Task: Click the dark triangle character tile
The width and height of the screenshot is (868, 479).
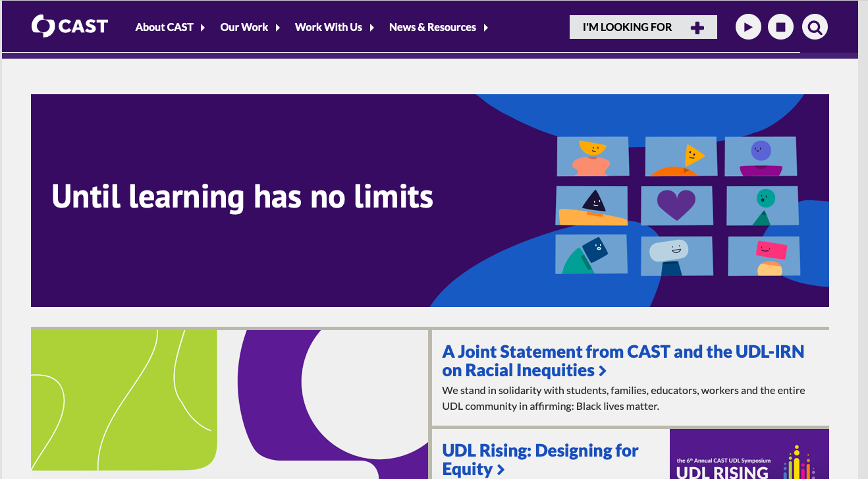Action: [x=591, y=206]
